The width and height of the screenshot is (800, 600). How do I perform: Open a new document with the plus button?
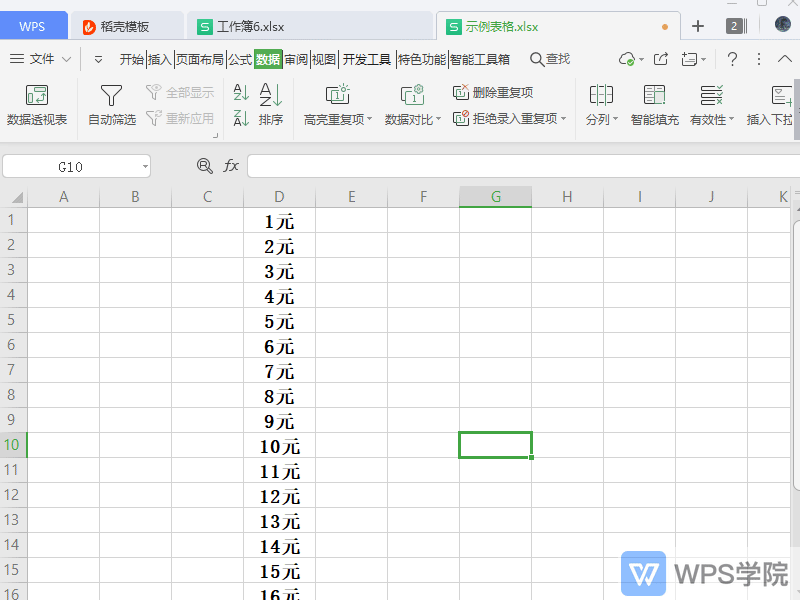point(697,27)
